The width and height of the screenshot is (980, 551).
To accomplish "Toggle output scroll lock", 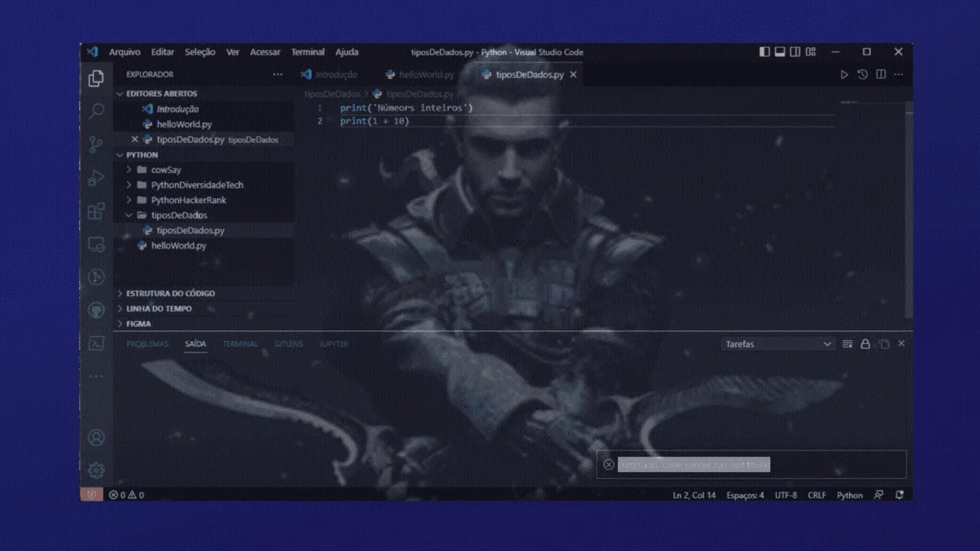I will point(865,344).
